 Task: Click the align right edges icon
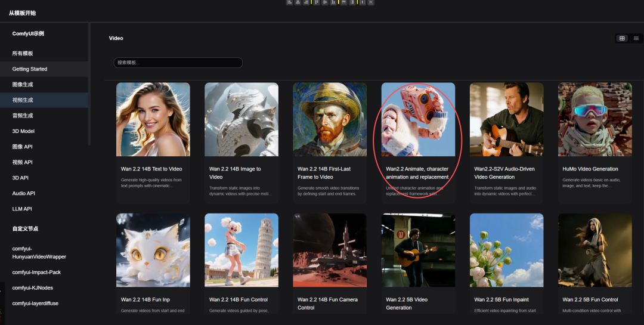click(306, 2)
